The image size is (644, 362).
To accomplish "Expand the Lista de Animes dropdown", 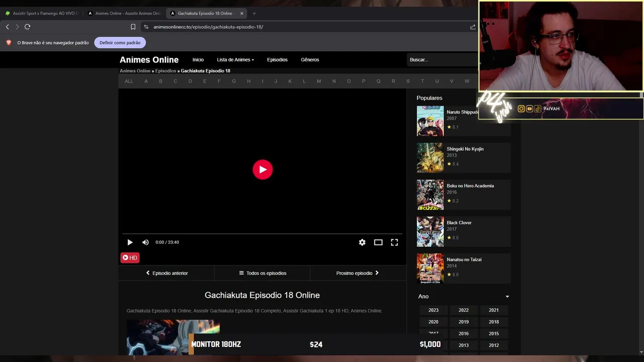I will pyautogui.click(x=235, y=59).
